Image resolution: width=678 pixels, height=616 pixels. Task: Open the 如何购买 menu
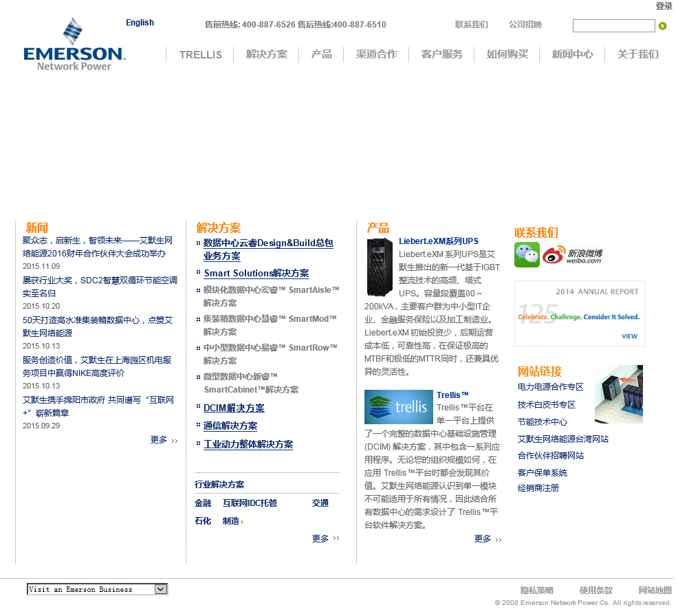pyautogui.click(x=507, y=54)
